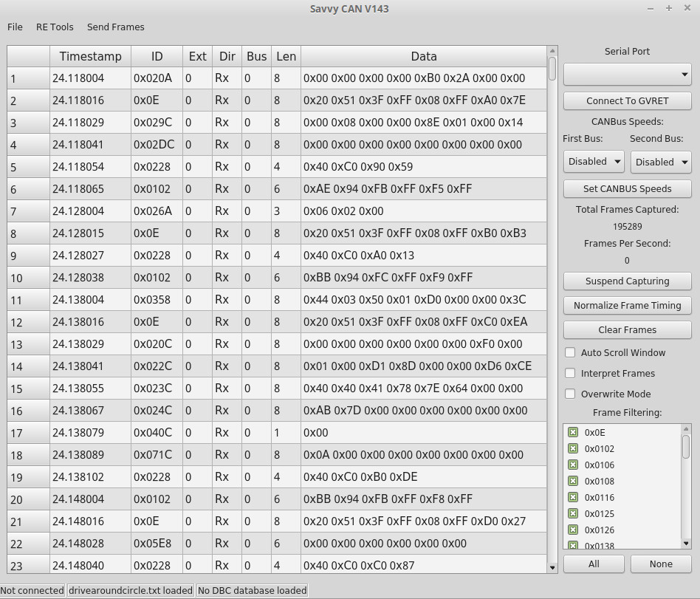Enable Auto Scroll Window
This screenshot has width=700, height=599.
570,352
